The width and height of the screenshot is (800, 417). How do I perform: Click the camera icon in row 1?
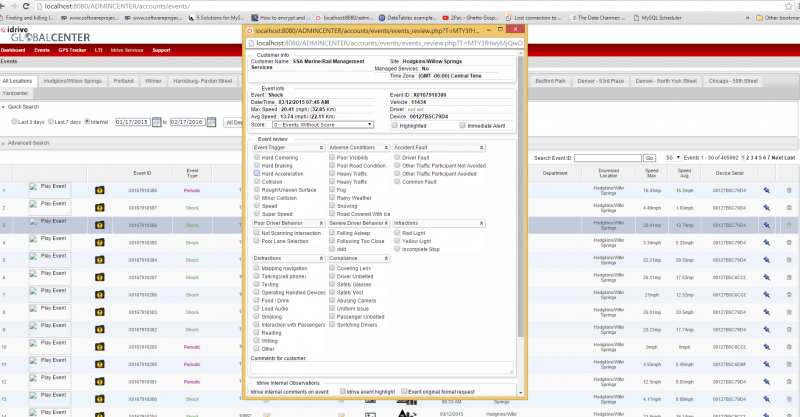100,189
